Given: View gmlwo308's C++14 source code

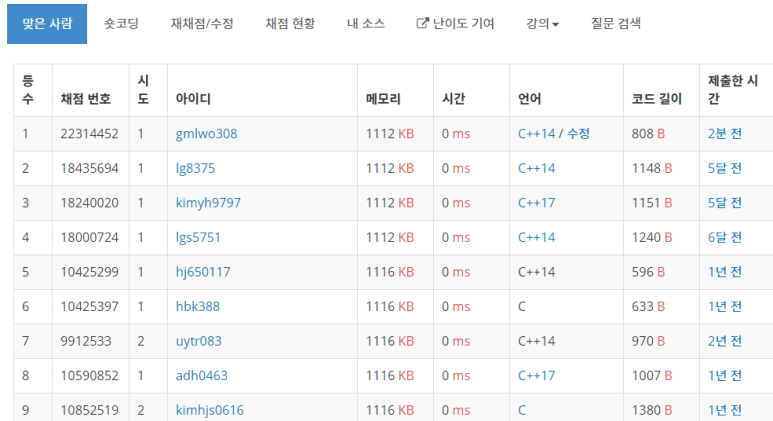Looking at the screenshot, I should [536, 134].
